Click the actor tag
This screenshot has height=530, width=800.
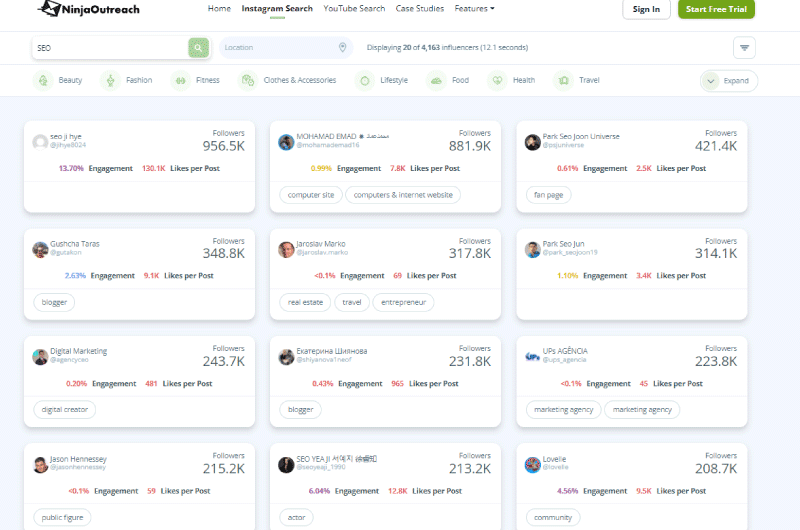[296, 517]
